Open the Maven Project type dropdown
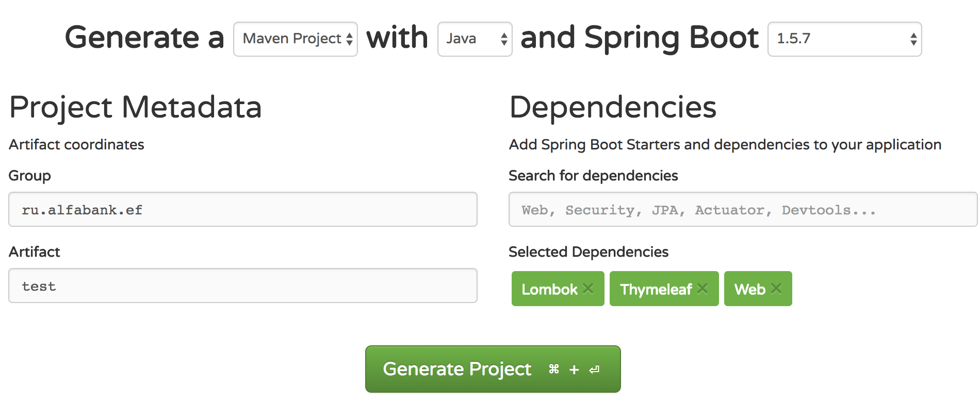 click(296, 39)
